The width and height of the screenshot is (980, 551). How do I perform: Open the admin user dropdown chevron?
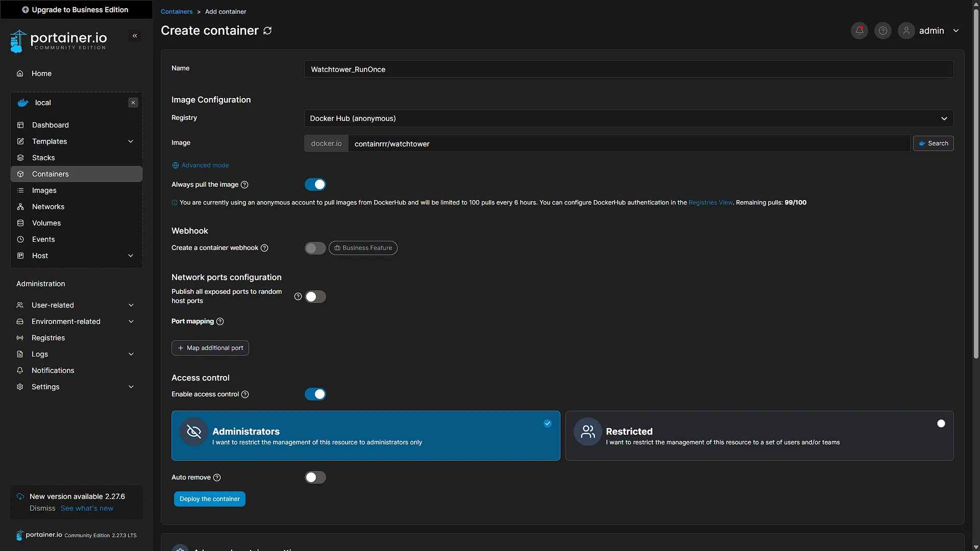956,31
